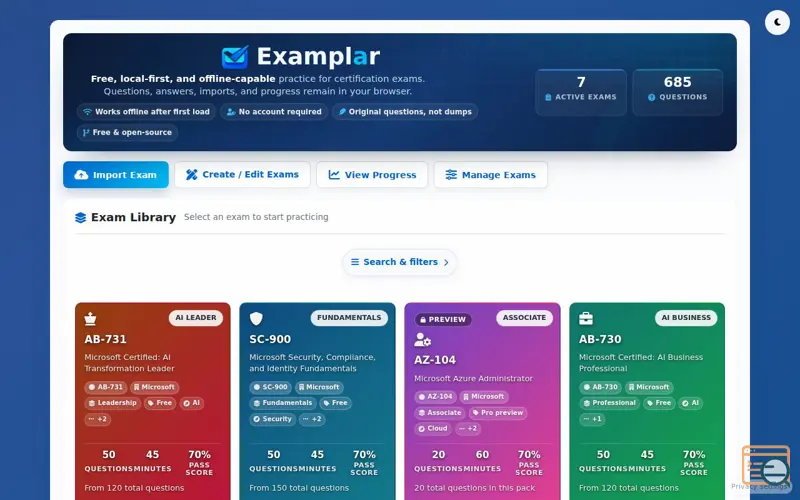The image size is (800, 500).
Task: Click the Examplar title heading
Action: pos(318,57)
